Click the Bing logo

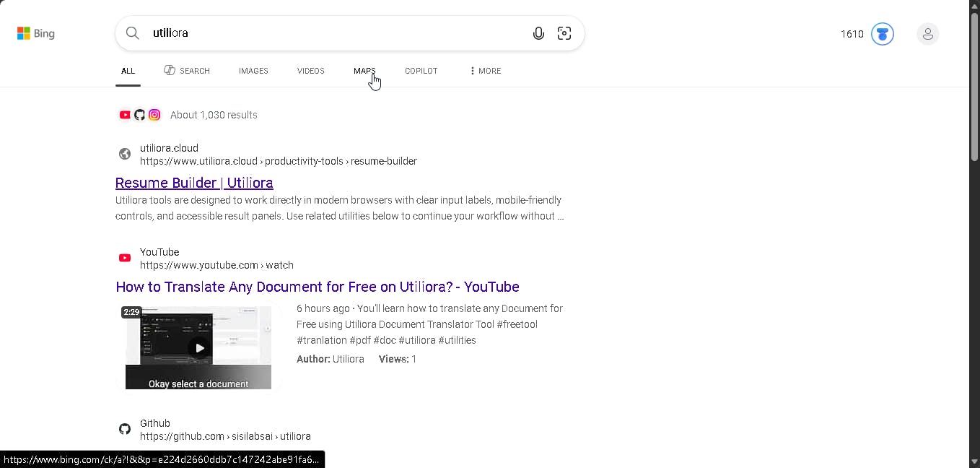point(36,33)
